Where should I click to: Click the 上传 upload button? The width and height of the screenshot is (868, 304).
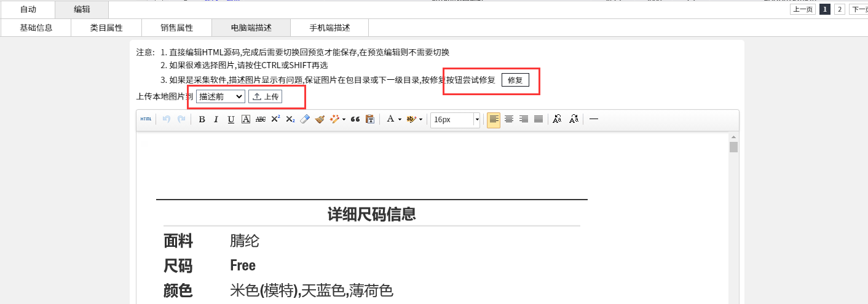[x=266, y=96]
